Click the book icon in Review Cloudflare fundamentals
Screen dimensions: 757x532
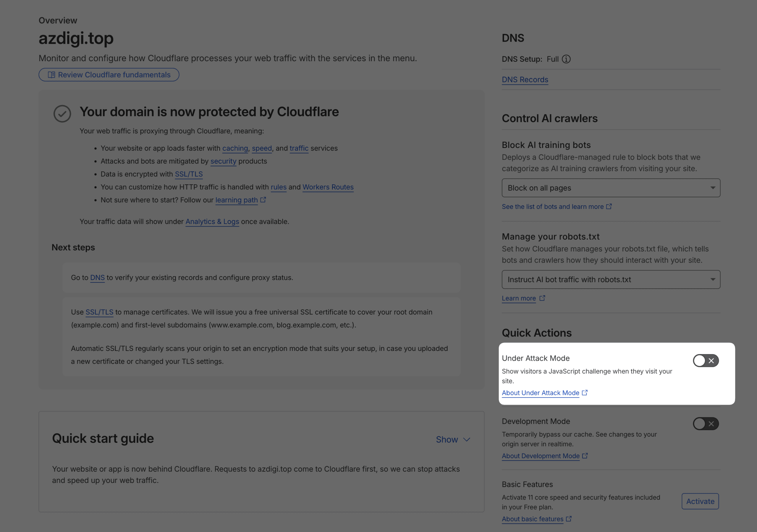point(51,75)
